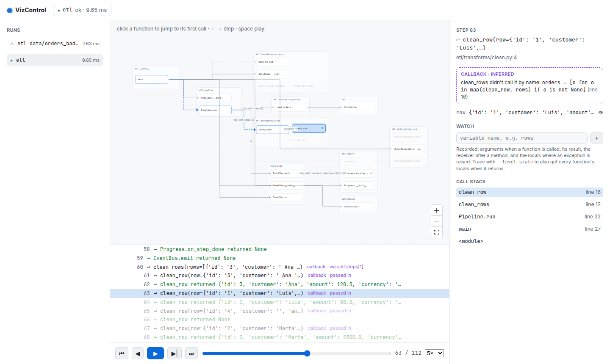Start playback with the play button
Screen dimensions: 610x364
155,353
